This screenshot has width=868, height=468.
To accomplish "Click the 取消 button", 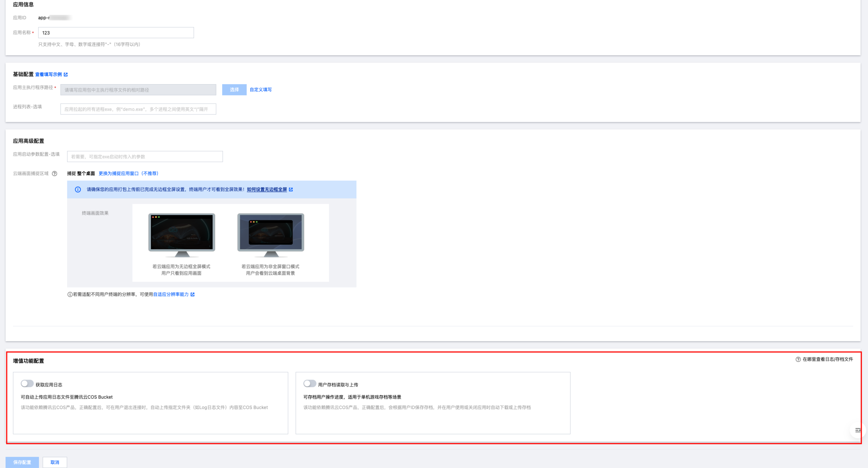I will [x=55, y=462].
